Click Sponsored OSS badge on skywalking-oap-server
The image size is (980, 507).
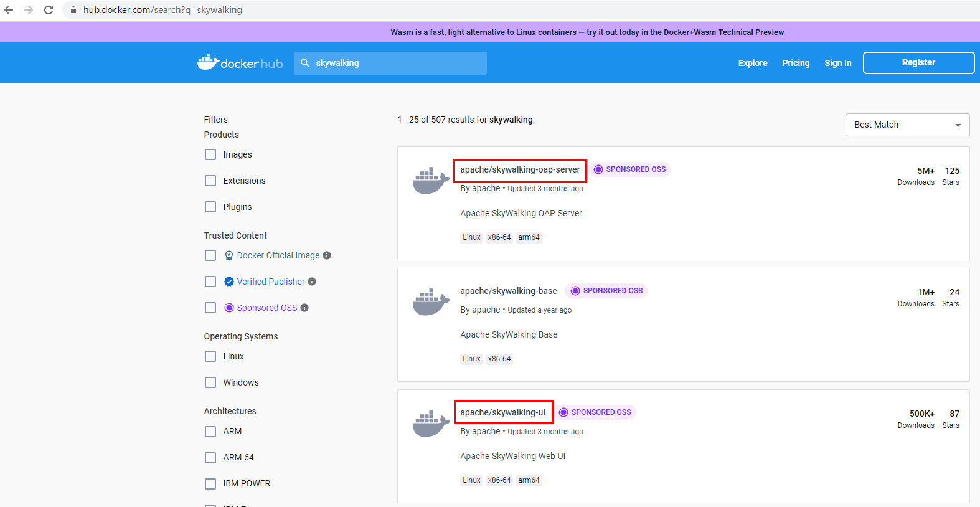629,169
